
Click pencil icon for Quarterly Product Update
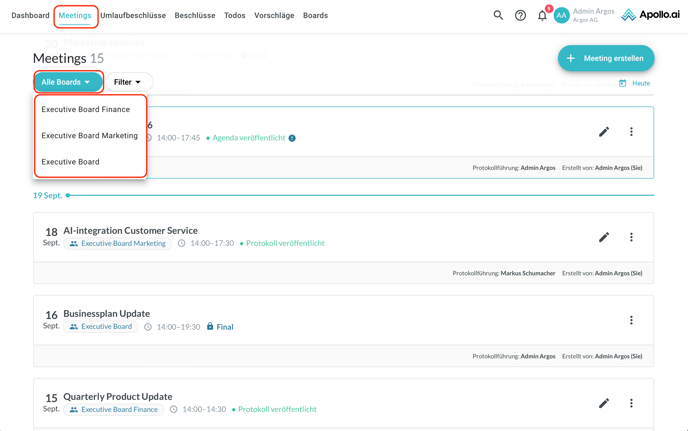[604, 404]
